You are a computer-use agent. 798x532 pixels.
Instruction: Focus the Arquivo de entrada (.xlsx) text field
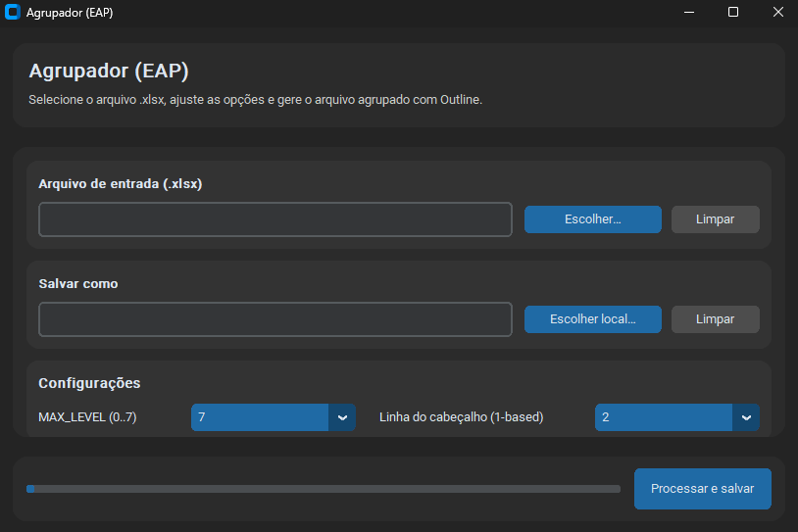click(x=275, y=219)
